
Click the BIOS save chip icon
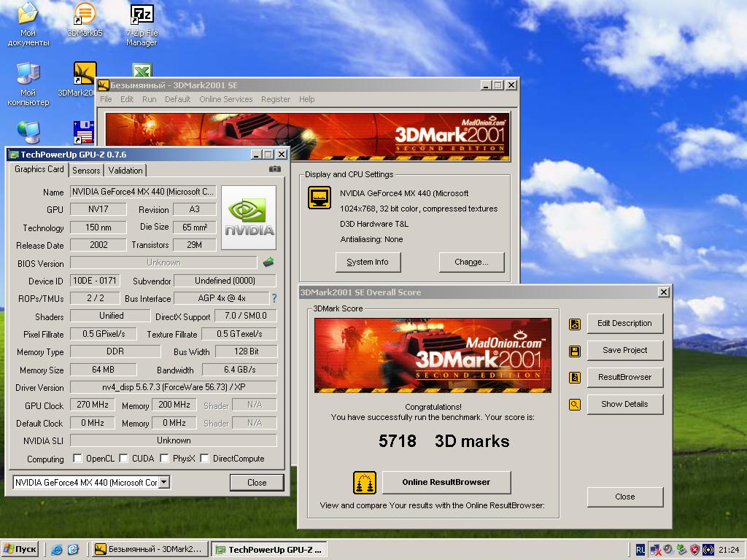(268, 262)
